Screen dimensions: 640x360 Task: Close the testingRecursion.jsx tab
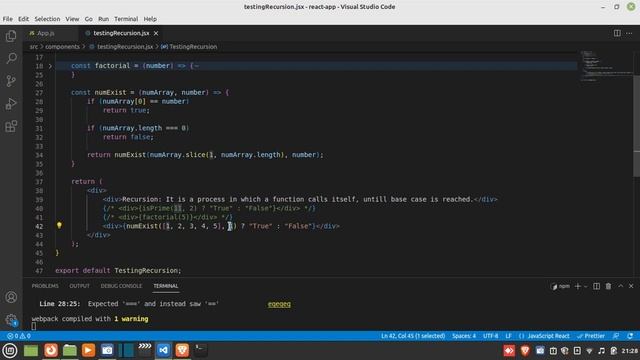(156, 33)
